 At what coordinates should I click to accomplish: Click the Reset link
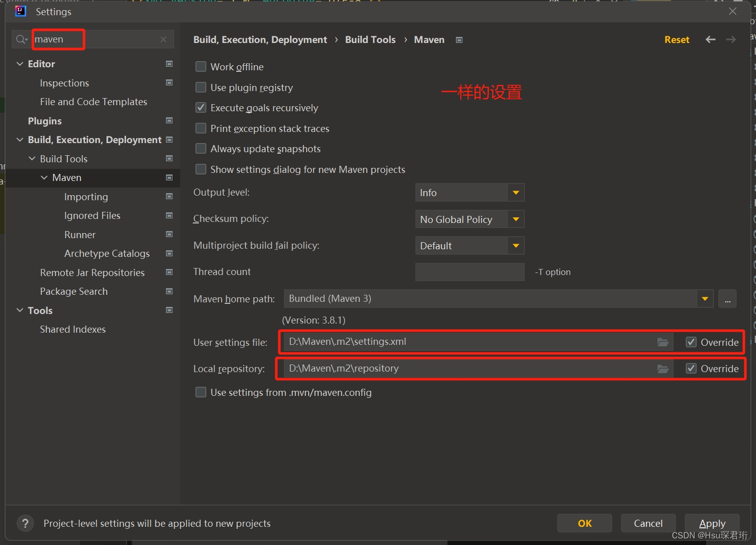[x=677, y=39]
